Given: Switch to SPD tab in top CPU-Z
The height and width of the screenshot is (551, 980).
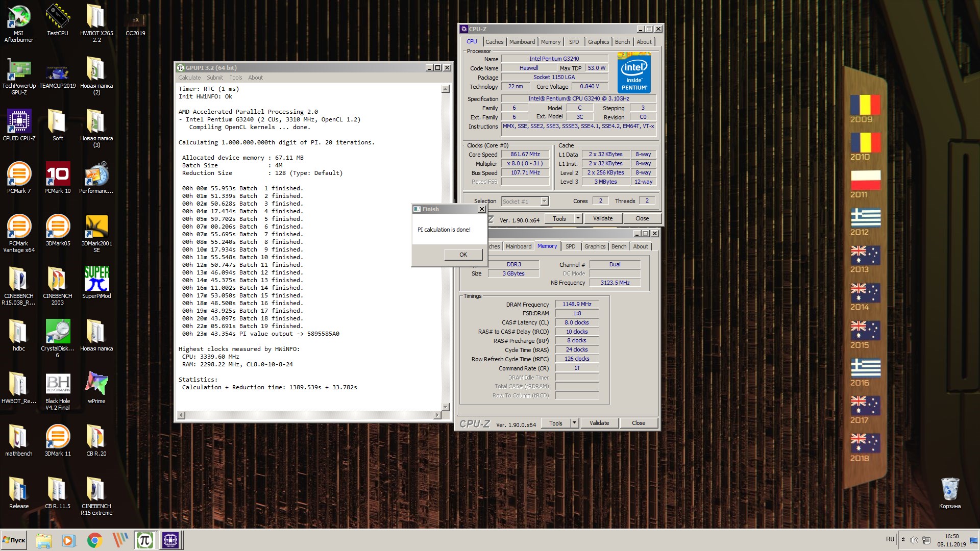Looking at the screenshot, I should pos(574,42).
